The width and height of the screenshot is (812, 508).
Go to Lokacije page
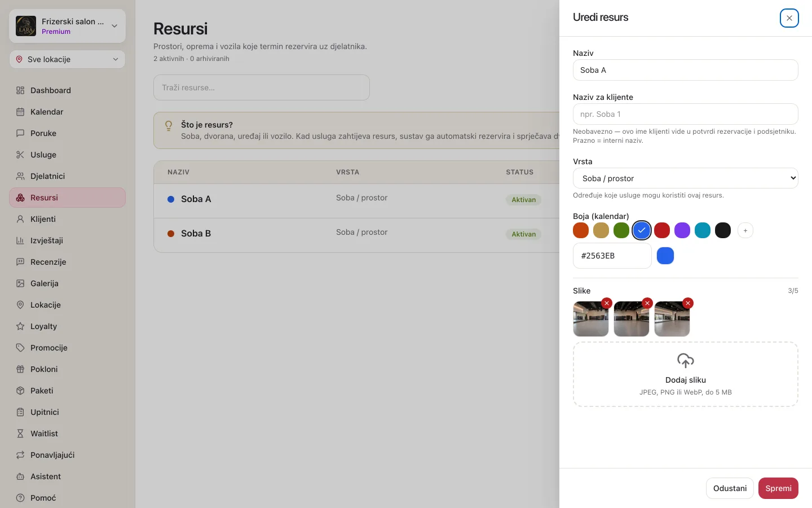pos(67,305)
